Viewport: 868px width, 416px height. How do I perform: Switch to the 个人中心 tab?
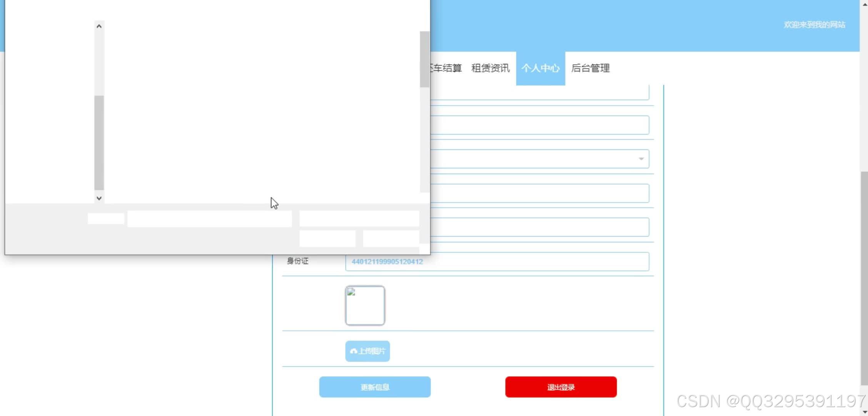click(x=540, y=68)
